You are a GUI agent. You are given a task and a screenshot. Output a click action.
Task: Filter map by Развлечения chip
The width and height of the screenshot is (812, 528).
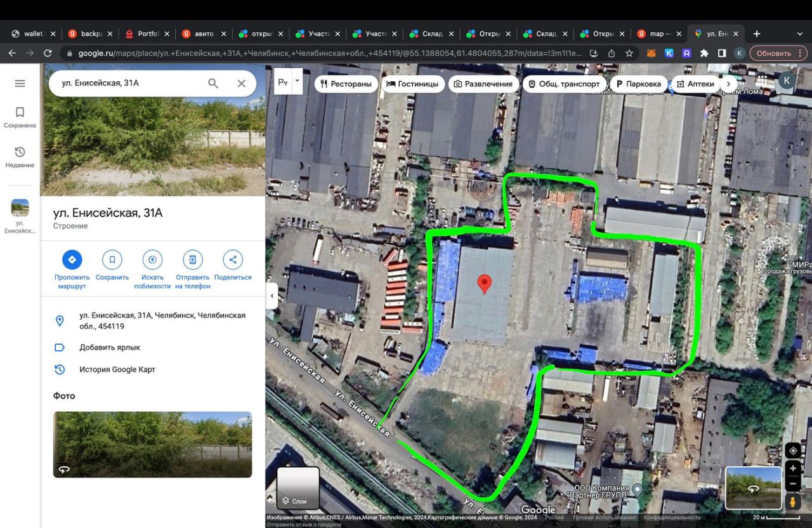483,84
